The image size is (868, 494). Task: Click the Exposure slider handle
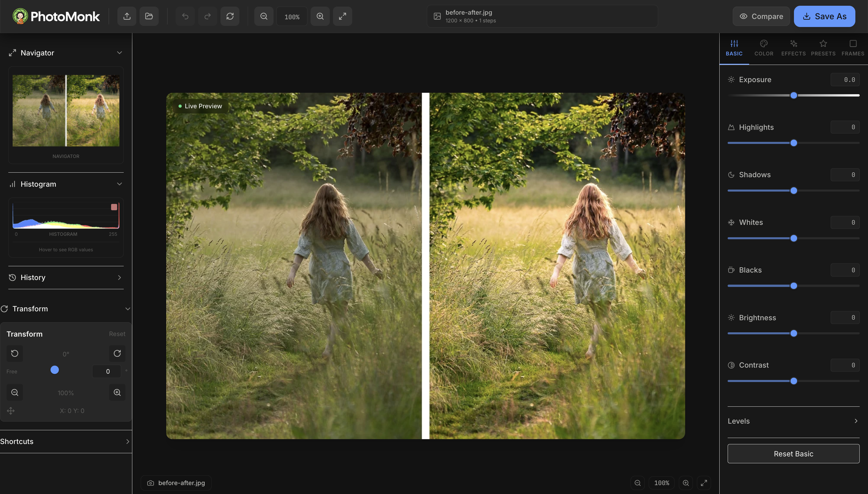(793, 96)
